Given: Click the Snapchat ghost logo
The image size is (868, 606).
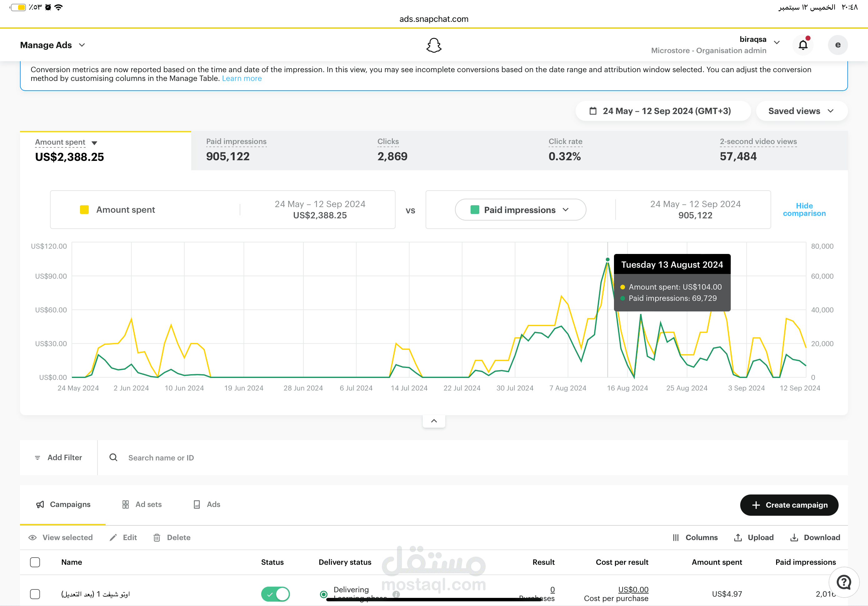Looking at the screenshot, I should (x=434, y=45).
